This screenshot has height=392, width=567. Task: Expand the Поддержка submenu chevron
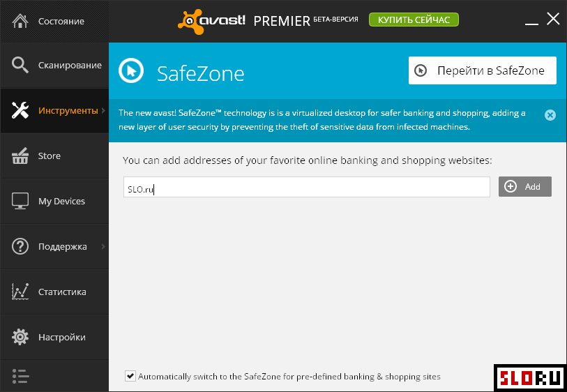point(103,246)
